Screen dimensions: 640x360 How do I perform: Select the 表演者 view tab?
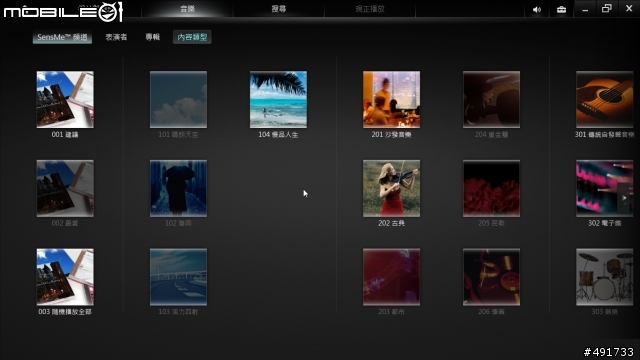click(x=116, y=37)
